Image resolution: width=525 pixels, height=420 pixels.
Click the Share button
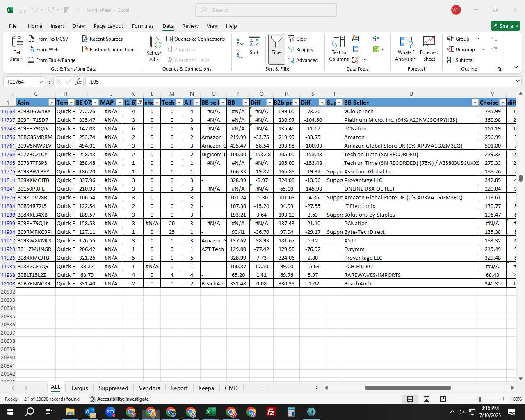[x=505, y=26]
